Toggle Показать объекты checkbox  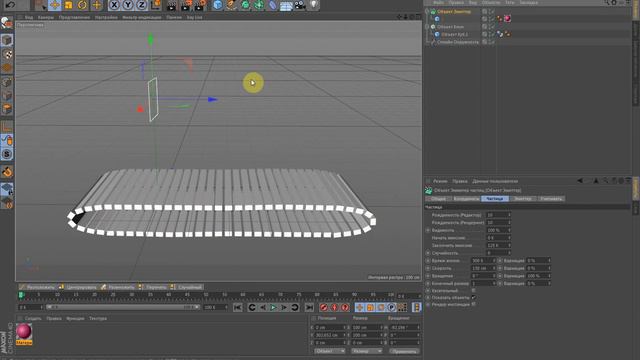[473, 298]
